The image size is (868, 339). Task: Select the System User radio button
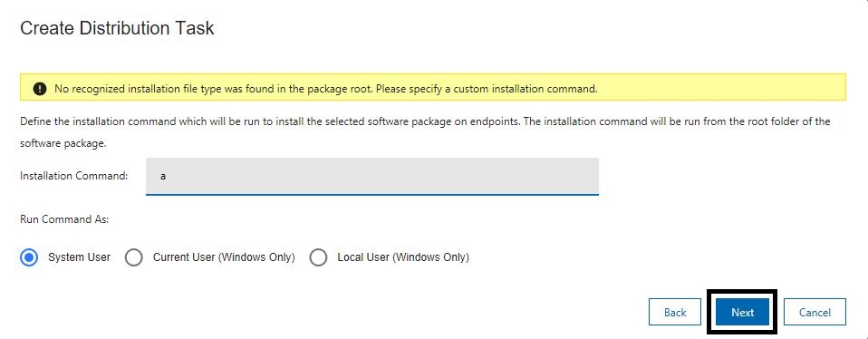[x=29, y=257]
